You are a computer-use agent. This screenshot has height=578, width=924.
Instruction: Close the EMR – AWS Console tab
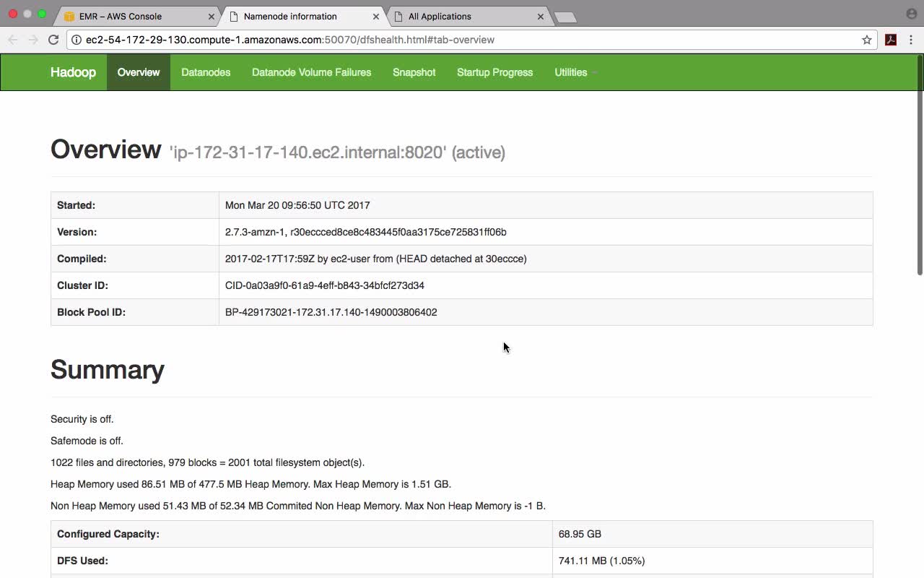(212, 16)
